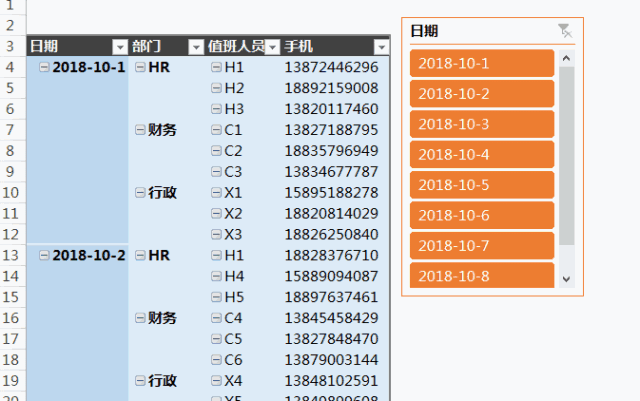Click phone number 13827848470
The height and width of the screenshot is (401, 640).
(x=331, y=339)
